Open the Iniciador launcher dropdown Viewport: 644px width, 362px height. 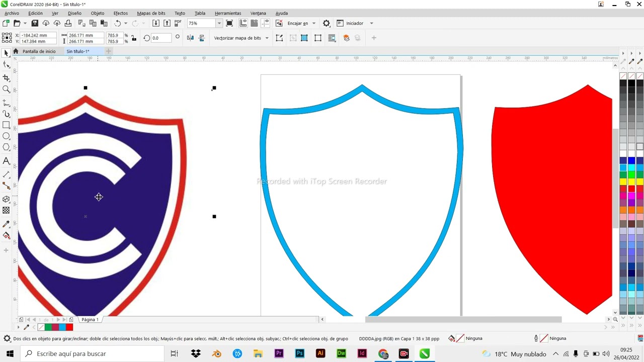coord(371,23)
